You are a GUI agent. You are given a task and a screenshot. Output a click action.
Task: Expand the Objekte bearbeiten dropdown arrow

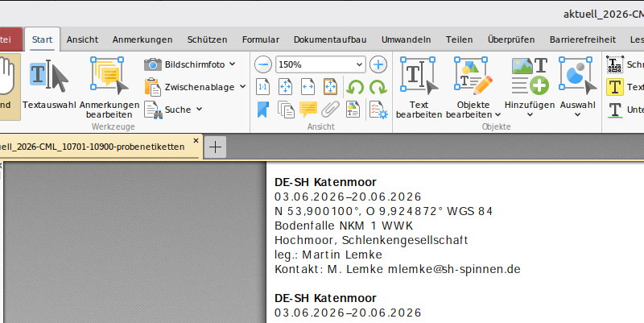tap(497, 114)
